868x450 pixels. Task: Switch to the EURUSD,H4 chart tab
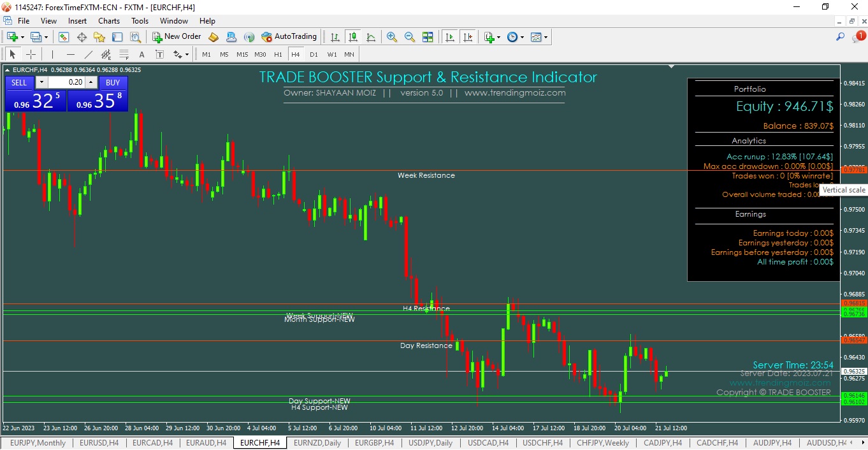99,443
